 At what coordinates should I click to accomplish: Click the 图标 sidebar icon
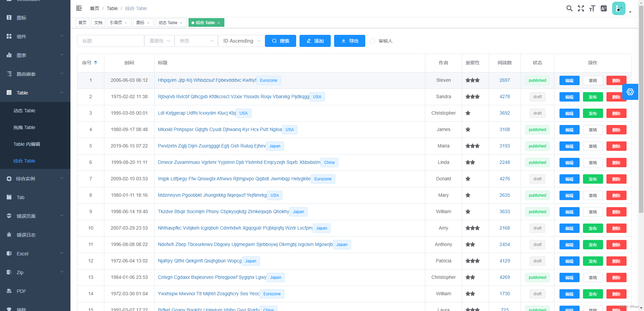click(9, 17)
